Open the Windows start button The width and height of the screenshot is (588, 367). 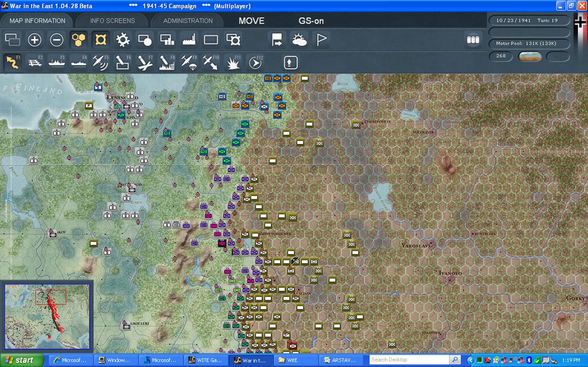pyautogui.click(x=22, y=360)
